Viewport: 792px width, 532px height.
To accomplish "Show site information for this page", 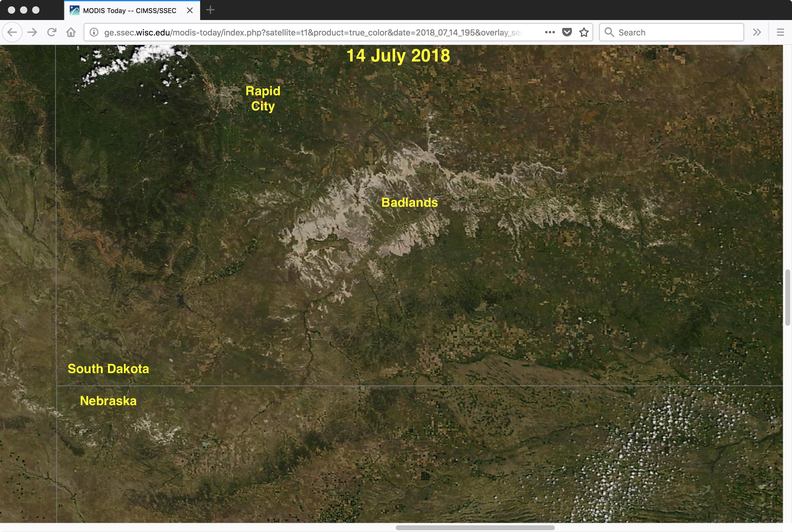I will tap(94, 32).
